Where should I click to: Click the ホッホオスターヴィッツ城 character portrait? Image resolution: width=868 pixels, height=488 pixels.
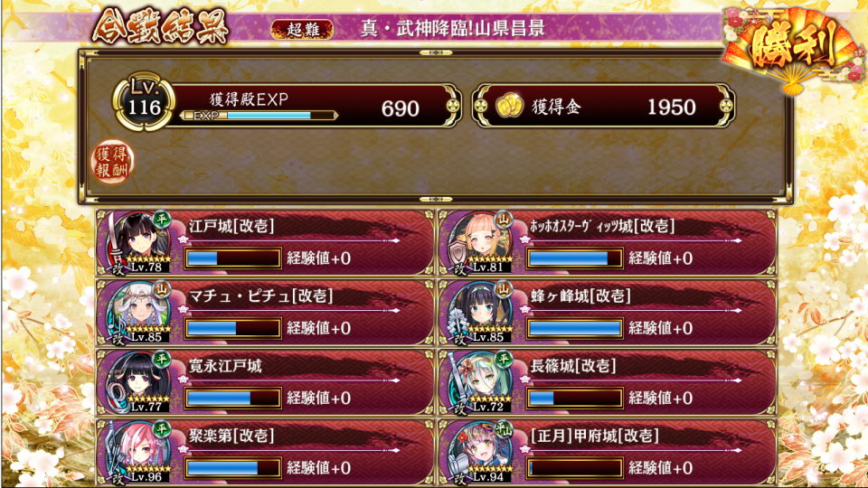[480, 242]
